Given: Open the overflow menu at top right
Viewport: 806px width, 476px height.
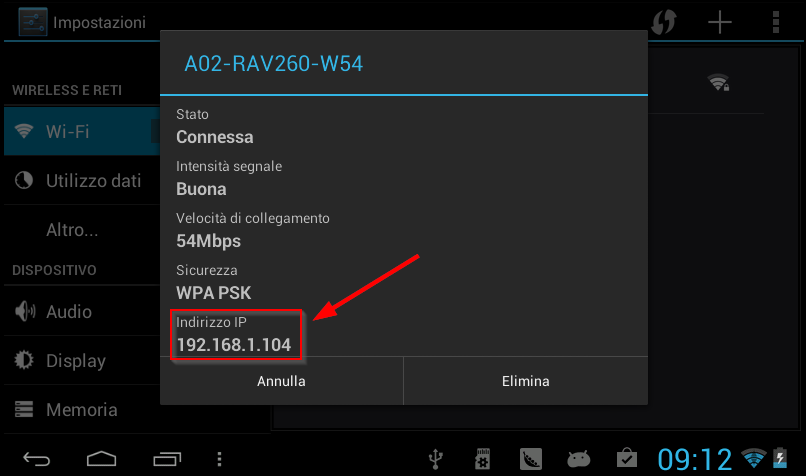Looking at the screenshot, I should pyautogui.click(x=776, y=23).
